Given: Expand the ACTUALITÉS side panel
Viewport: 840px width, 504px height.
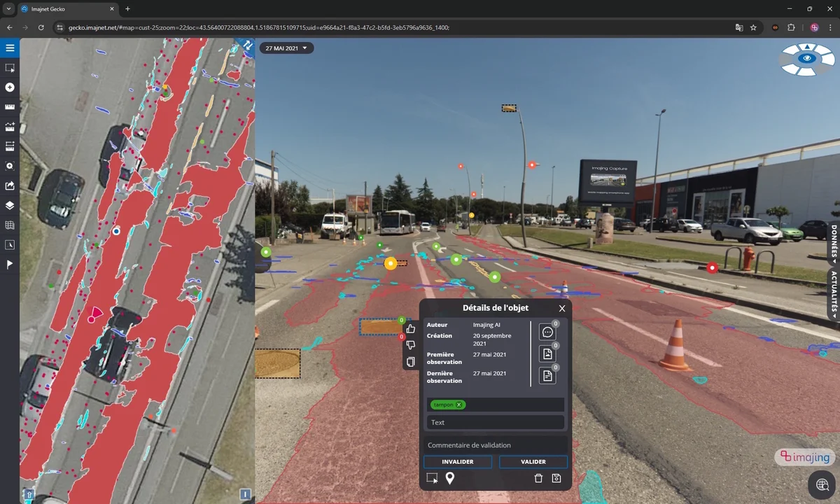Looking at the screenshot, I should click(x=834, y=295).
